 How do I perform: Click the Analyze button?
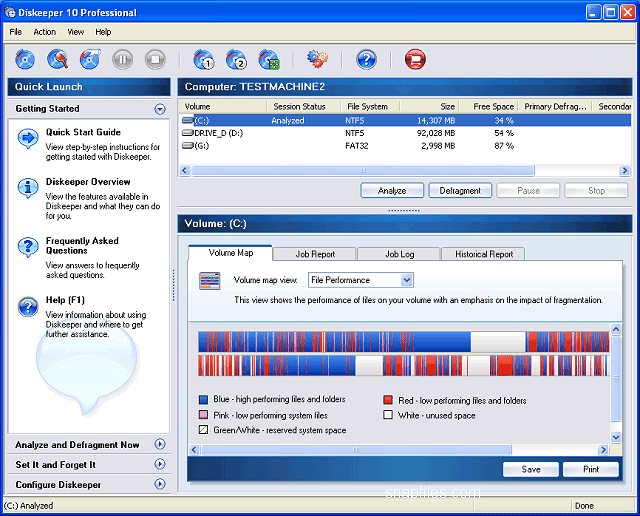(392, 191)
